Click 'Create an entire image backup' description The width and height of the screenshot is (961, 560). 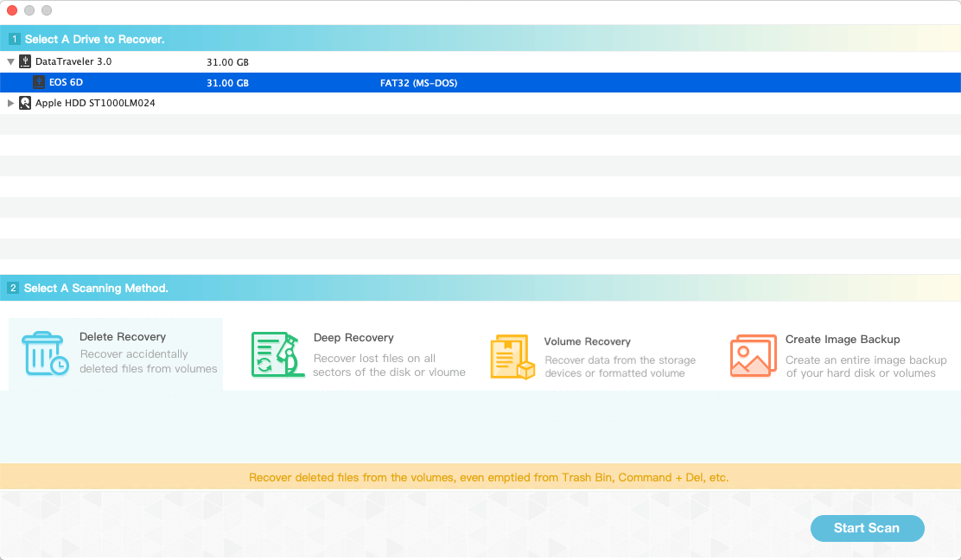[x=866, y=366]
